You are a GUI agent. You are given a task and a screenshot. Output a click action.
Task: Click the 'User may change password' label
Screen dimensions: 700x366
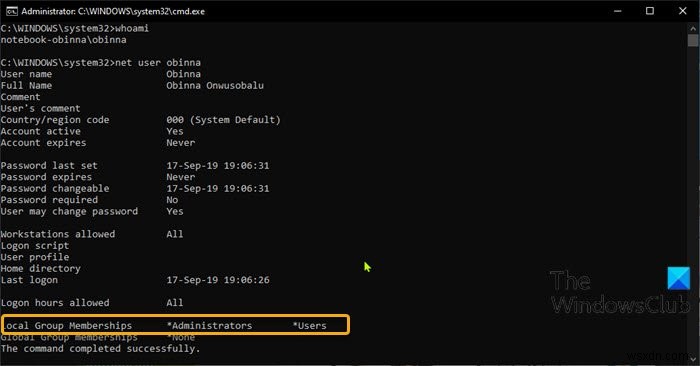[69, 212]
